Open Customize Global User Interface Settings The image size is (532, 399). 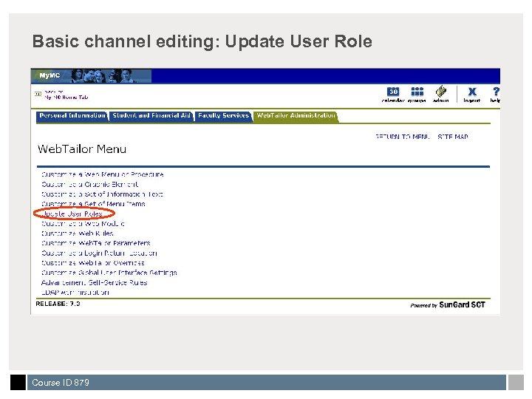(109, 273)
